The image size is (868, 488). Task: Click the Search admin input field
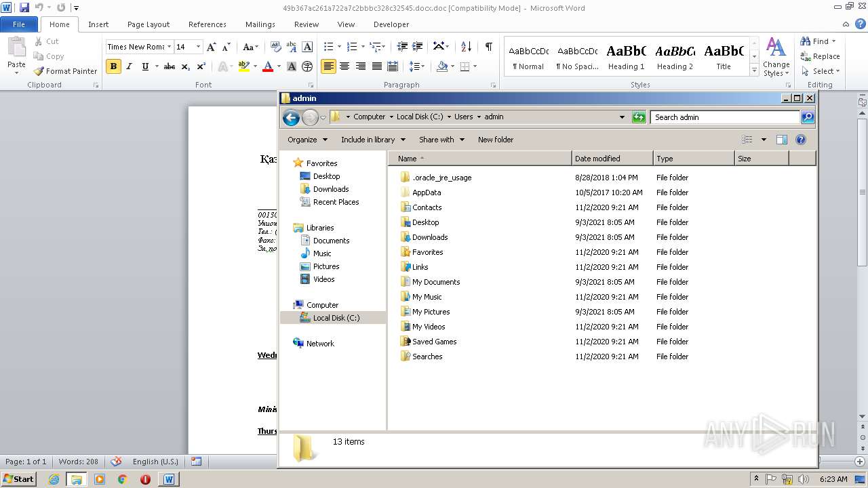(x=725, y=117)
